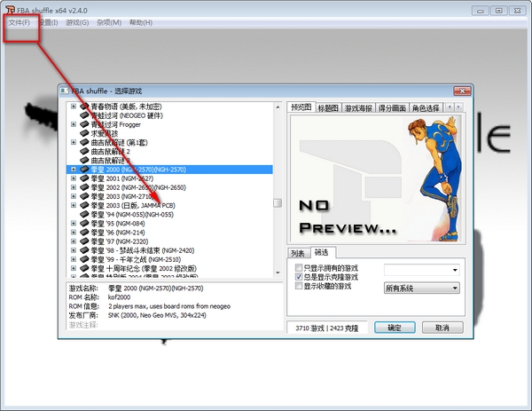Click the game list vertical scrollbar thumb
Viewport: 532px width, 411px height.
tap(278, 202)
